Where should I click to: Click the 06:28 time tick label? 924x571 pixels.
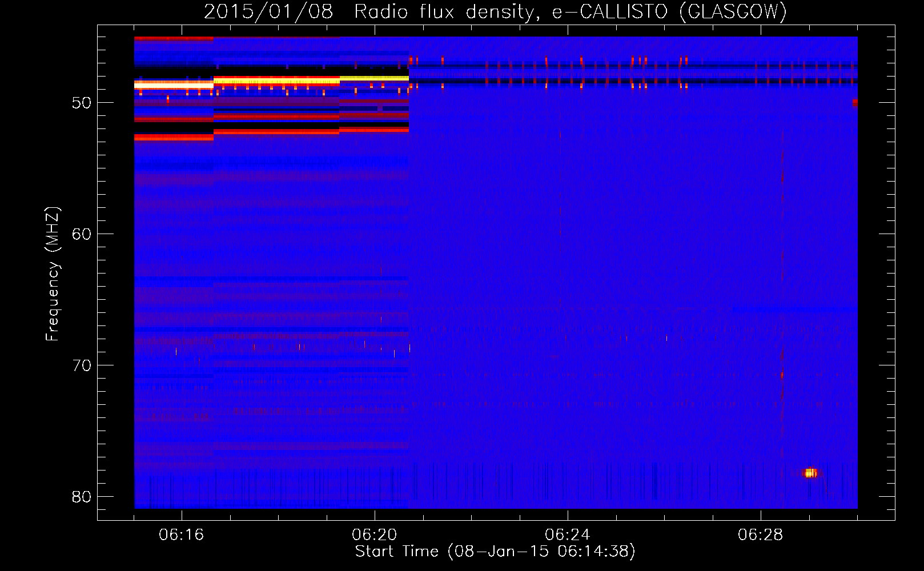coord(761,535)
